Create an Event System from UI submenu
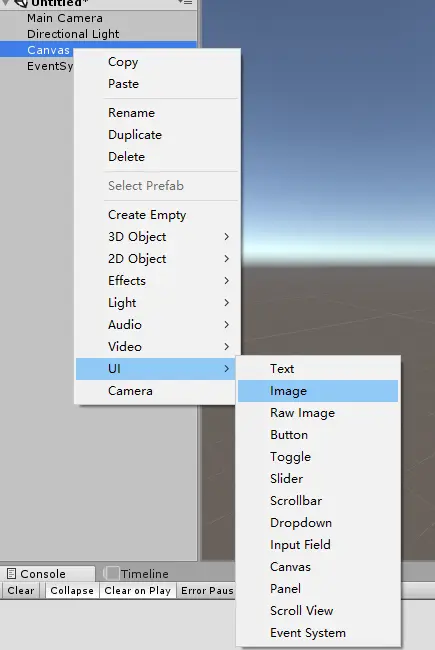435x650 pixels. pyautogui.click(x=318, y=633)
